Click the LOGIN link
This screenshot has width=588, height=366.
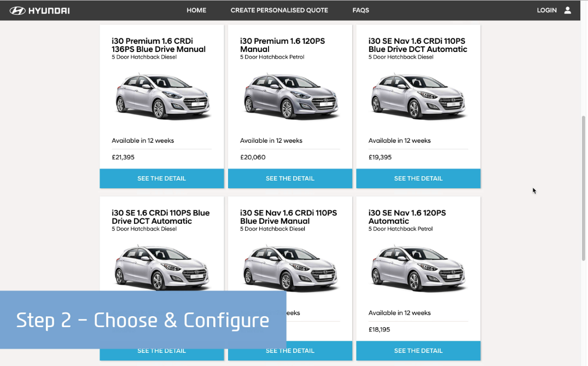546,10
